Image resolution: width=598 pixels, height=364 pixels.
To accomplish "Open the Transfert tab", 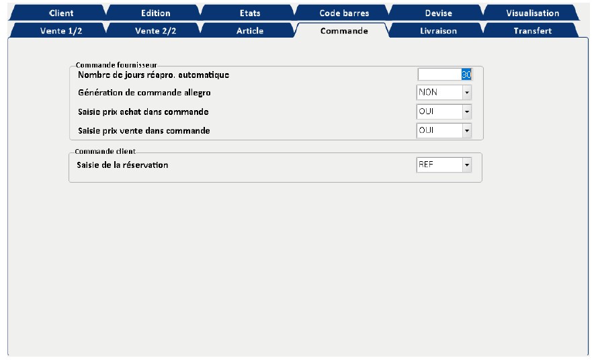I will tap(532, 31).
